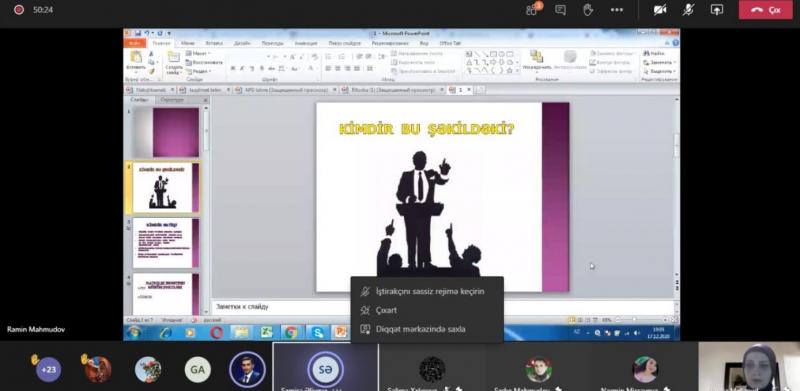Click the red Çıx leave button
800x391 pixels.
tap(766, 10)
